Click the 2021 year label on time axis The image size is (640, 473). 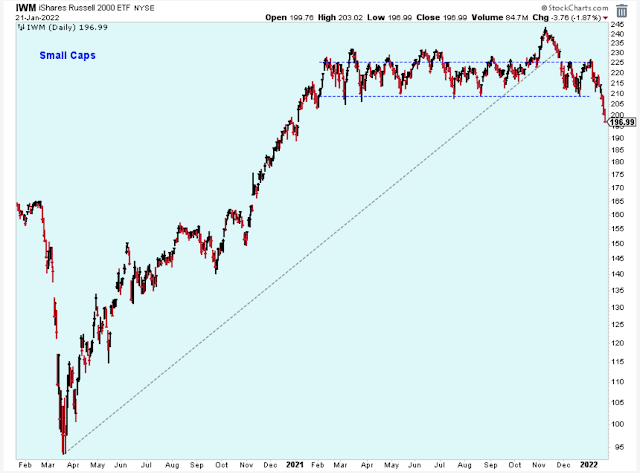(x=295, y=464)
